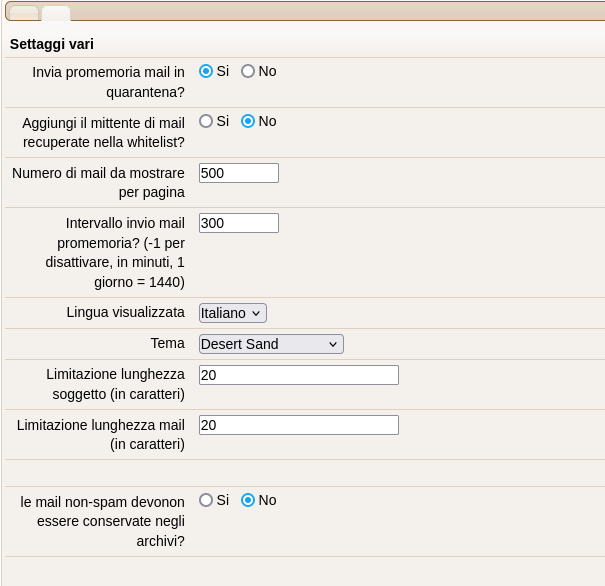Click the Numero di mail da mostrare label
The width and height of the screenshot is (605, 586).
98,182
